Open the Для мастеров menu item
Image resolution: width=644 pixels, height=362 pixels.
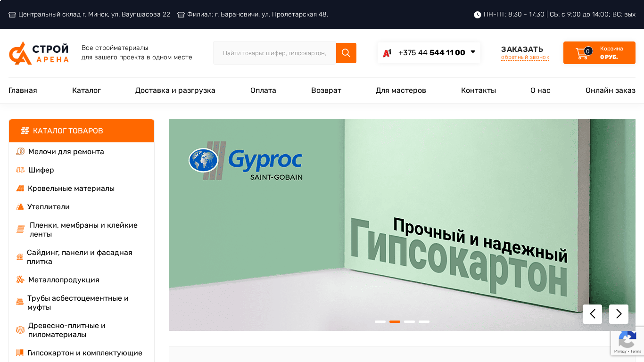(401, 90)
